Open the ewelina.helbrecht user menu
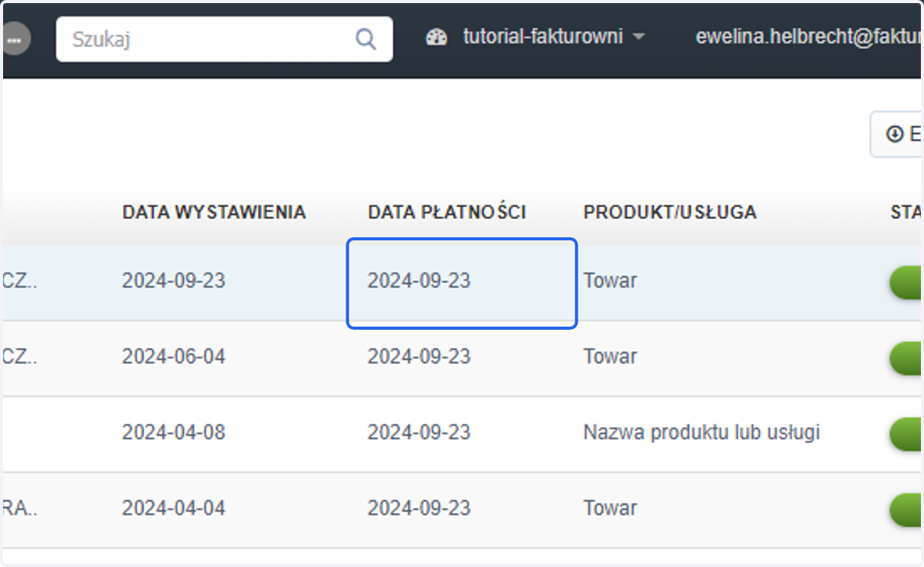This screenshot has height=567, width=924. pos(808,37)
